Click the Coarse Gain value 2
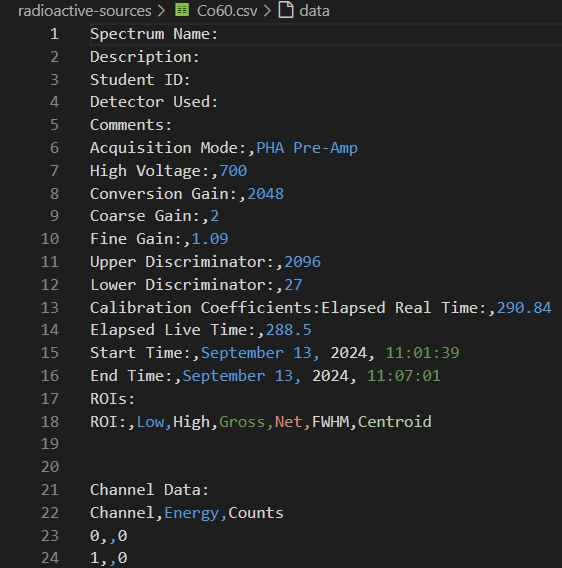The width and height of the screenshot is (562, 568). tap(215, 216)
